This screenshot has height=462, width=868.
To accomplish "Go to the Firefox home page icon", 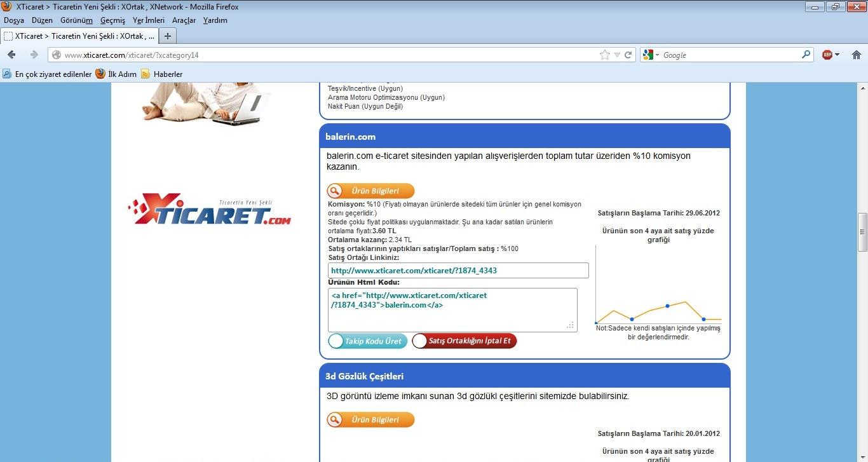I will click(x=856, y=55).
